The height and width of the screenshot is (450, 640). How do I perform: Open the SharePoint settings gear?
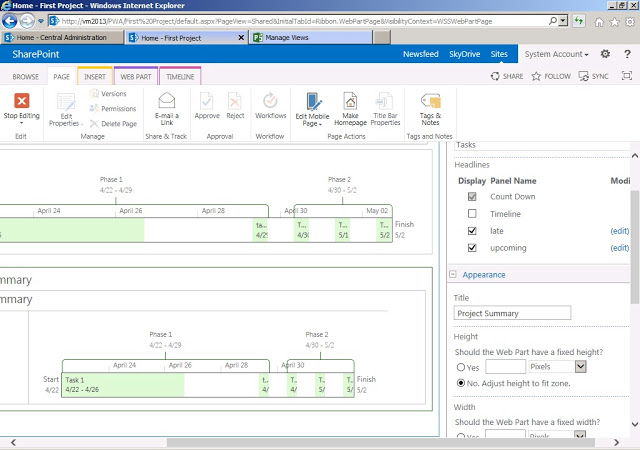(605, 53)
